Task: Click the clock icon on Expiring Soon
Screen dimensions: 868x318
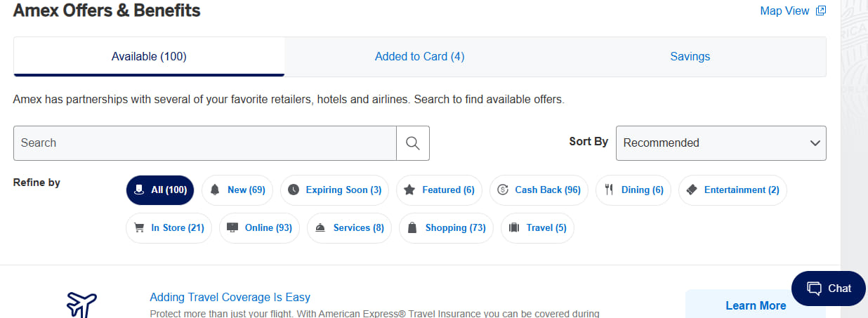Action: click(x=294, y=190)
